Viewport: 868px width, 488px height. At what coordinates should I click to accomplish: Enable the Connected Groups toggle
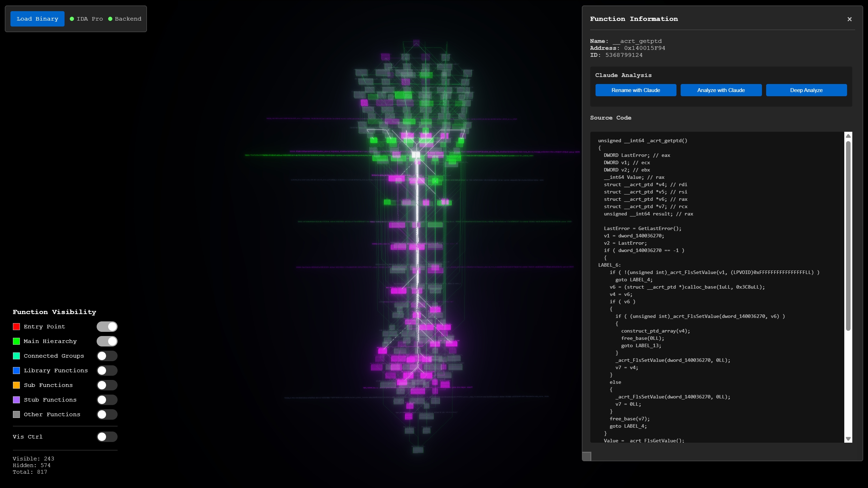click(x=107, y=356)
